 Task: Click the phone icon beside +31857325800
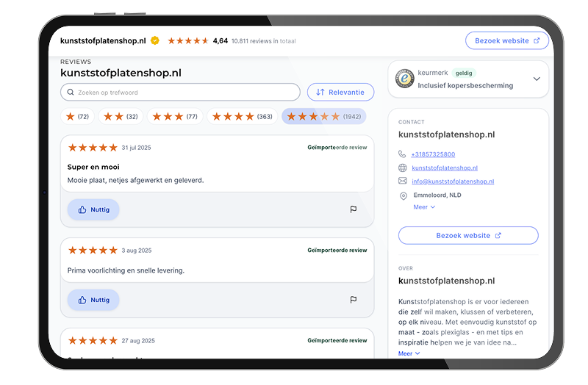(402, 154)
